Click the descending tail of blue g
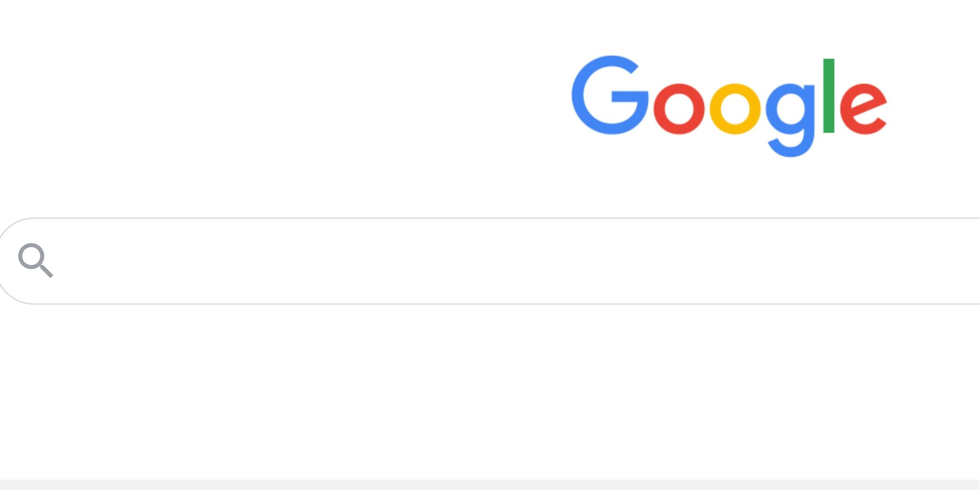 tap(790, 147)
